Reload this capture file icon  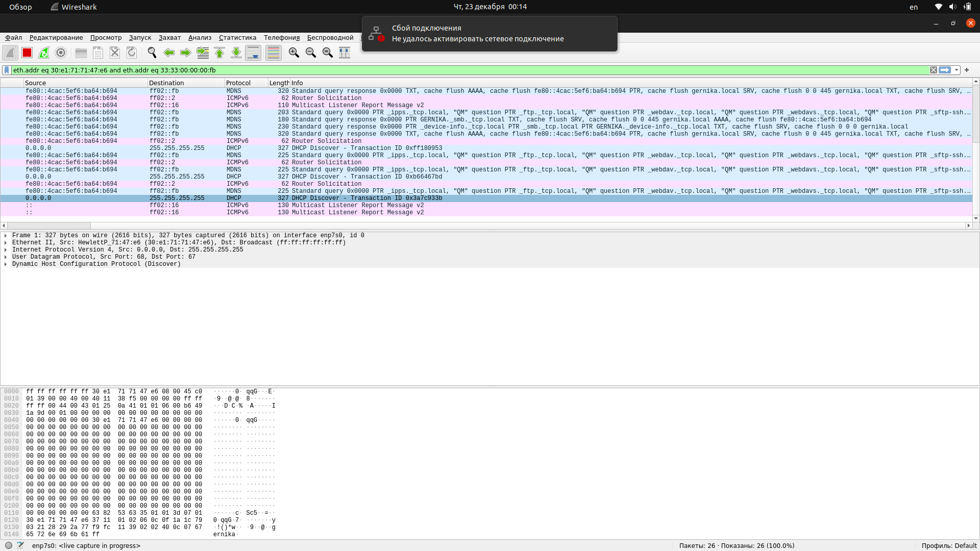tap(132, 53)
